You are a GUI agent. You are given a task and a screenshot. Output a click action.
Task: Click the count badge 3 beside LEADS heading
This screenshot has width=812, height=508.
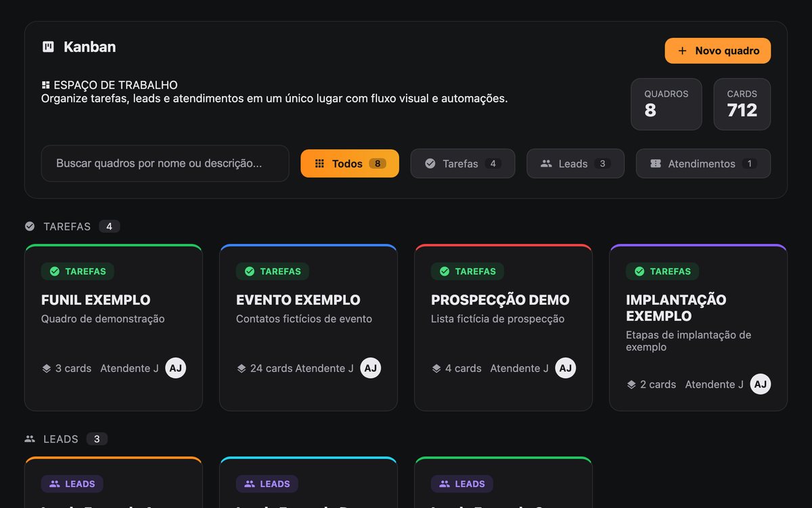[x=97, y=439]
